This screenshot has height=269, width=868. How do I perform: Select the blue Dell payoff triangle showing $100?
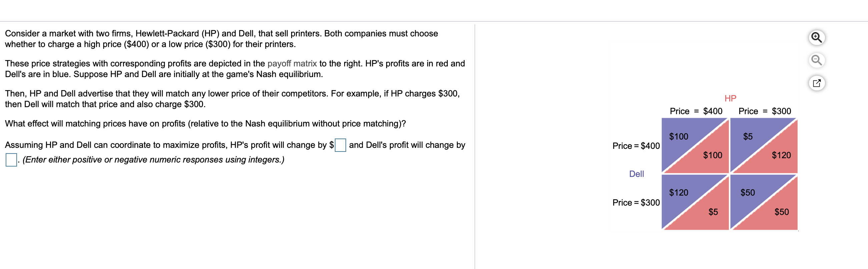(679, 137)
